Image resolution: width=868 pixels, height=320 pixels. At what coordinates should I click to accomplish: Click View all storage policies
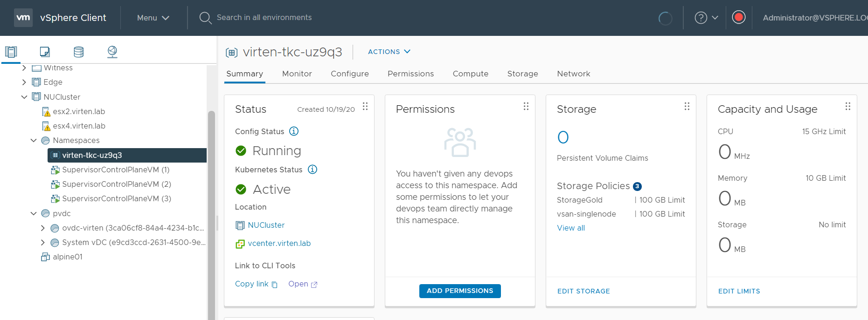point(571,228)
